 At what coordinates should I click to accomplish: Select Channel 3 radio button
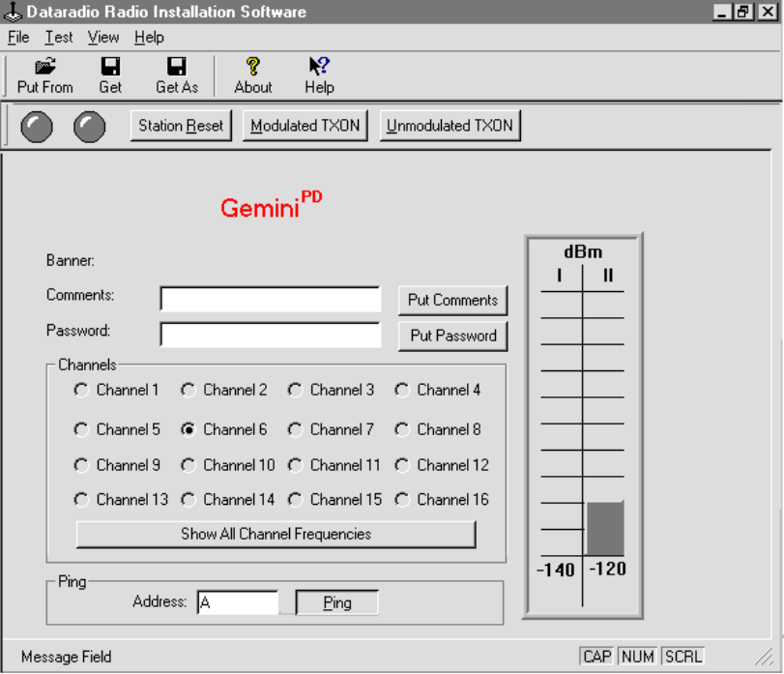(295, 390)
